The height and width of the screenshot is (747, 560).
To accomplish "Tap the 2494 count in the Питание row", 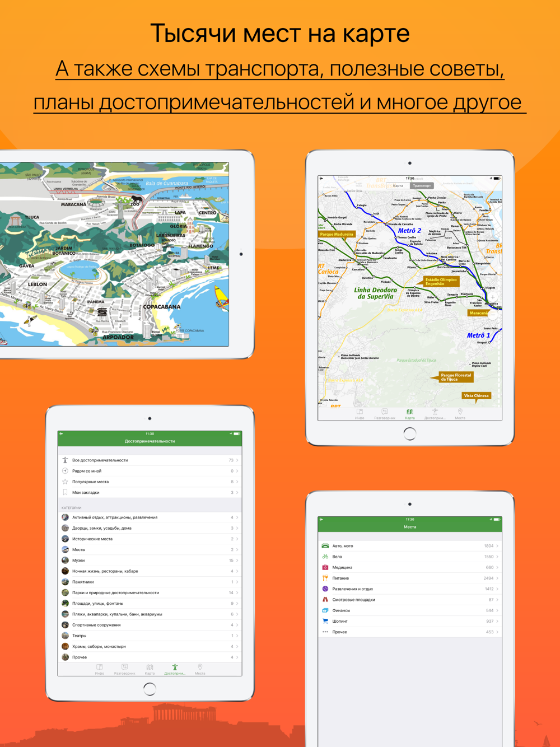I will [x=488, y=578].
